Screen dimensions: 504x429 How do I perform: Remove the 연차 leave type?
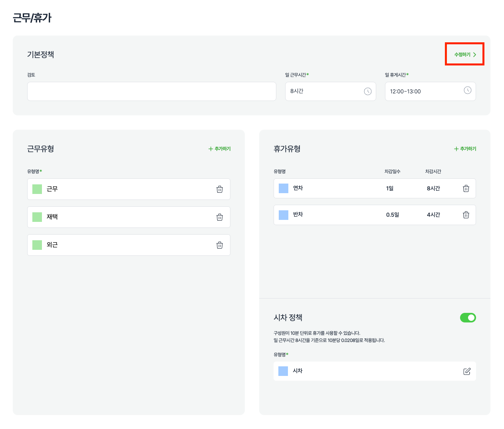[466, 188]
